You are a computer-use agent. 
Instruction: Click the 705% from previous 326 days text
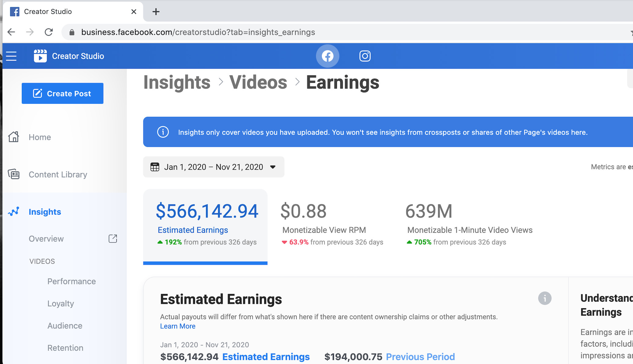(456, 242)
